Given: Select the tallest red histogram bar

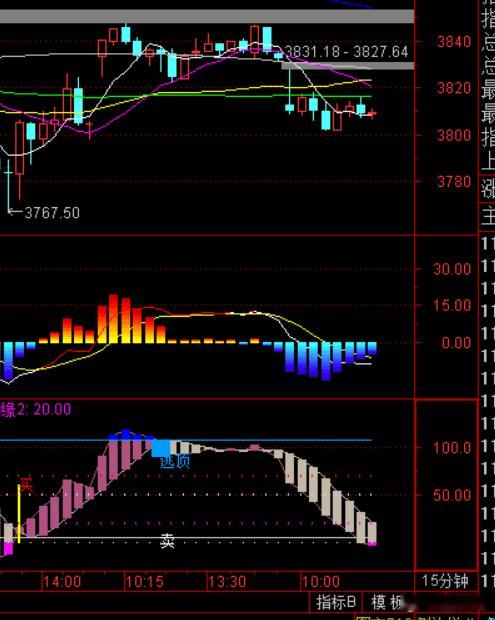Looking at the screenshot, I should 113,318.
